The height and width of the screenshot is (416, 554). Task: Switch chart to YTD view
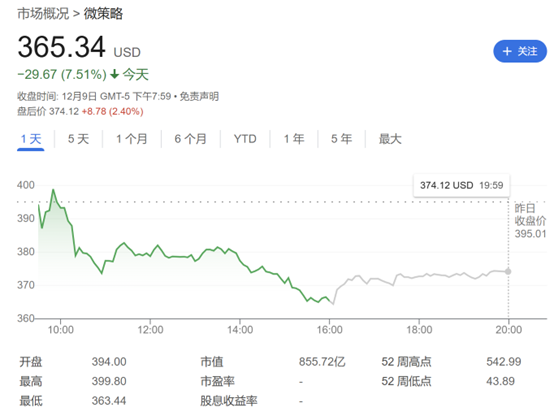click(x=245, y=139)
